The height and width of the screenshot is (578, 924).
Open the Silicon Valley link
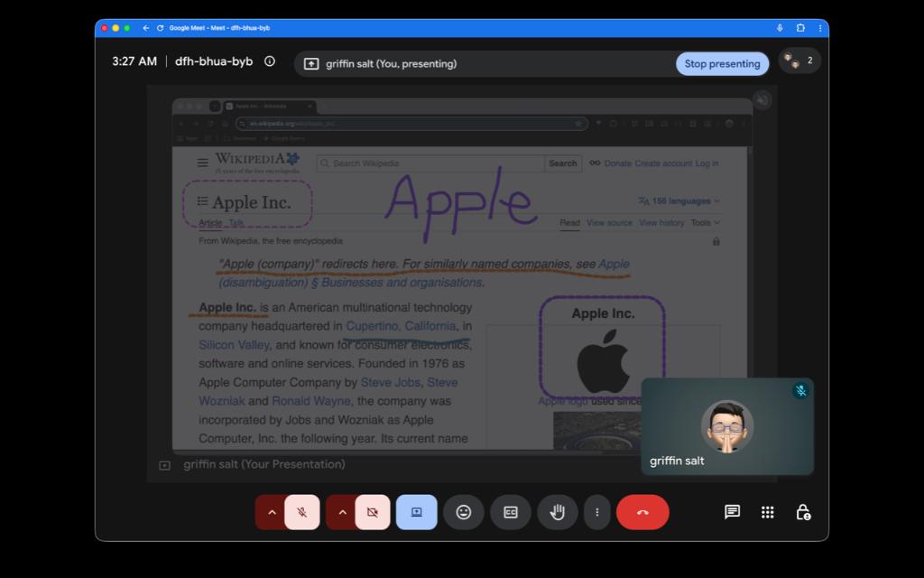234,345
